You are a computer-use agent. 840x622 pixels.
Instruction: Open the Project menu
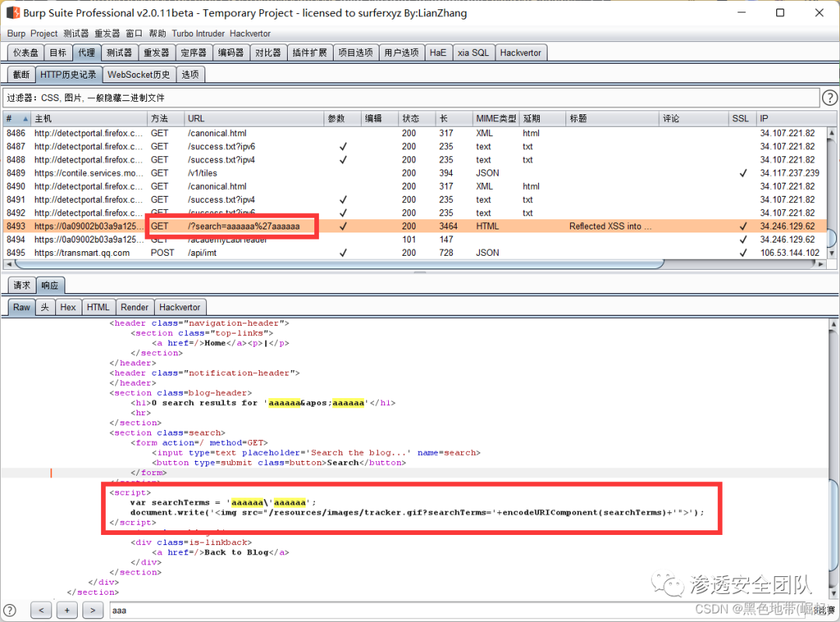pos(44,33)
